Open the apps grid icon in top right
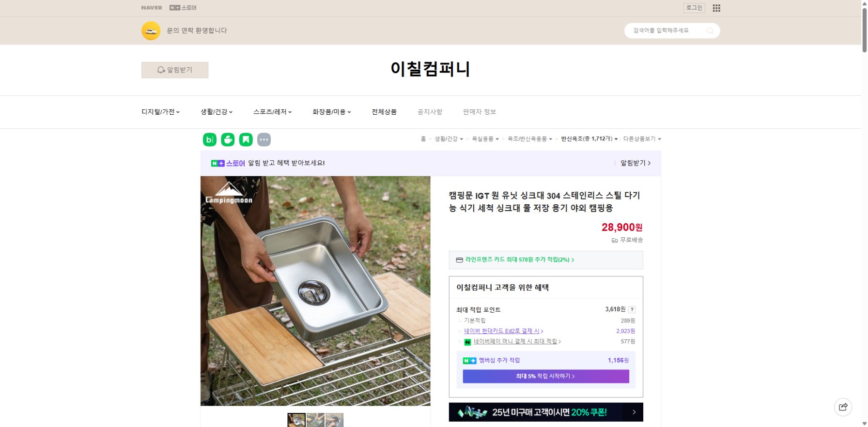This screenshot has width=868, height=427. tap(716, 8)
